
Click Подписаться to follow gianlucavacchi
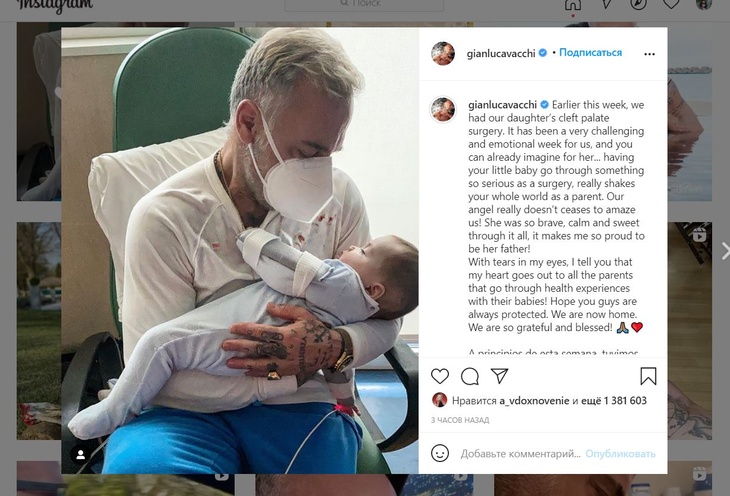click(x=590, y=53)
